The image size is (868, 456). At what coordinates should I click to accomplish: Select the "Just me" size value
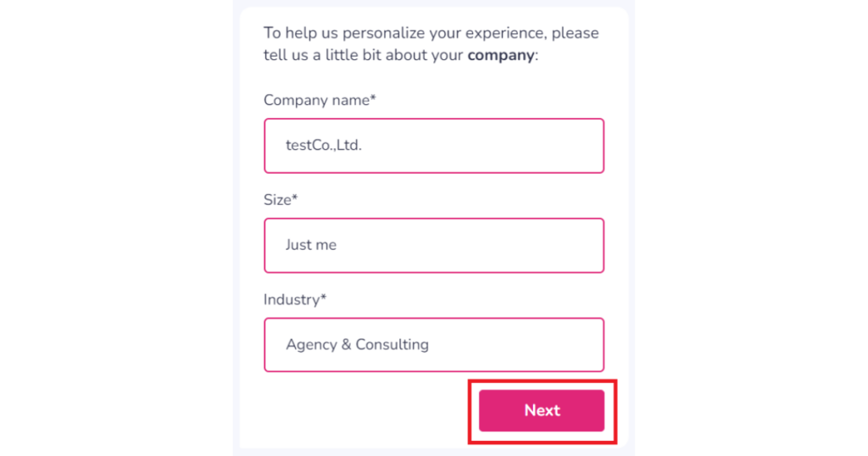pyautogui.click(x=311, y=246)
